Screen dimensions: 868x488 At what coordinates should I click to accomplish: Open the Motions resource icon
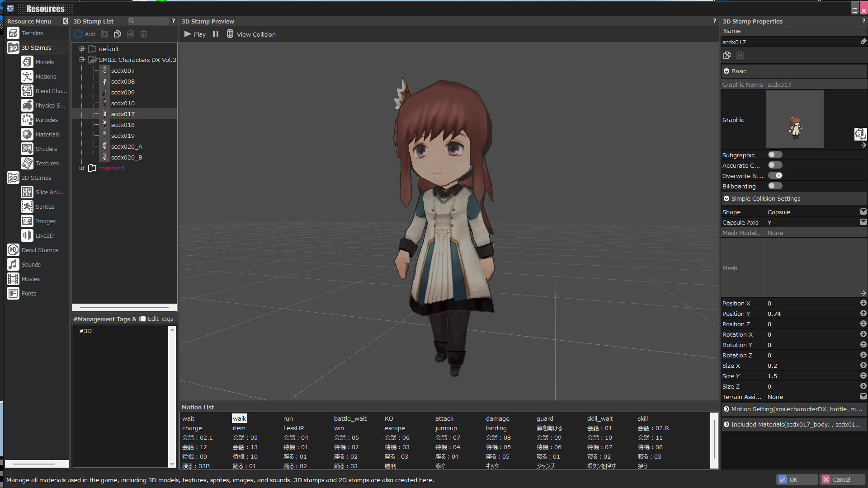coord(27,76)
